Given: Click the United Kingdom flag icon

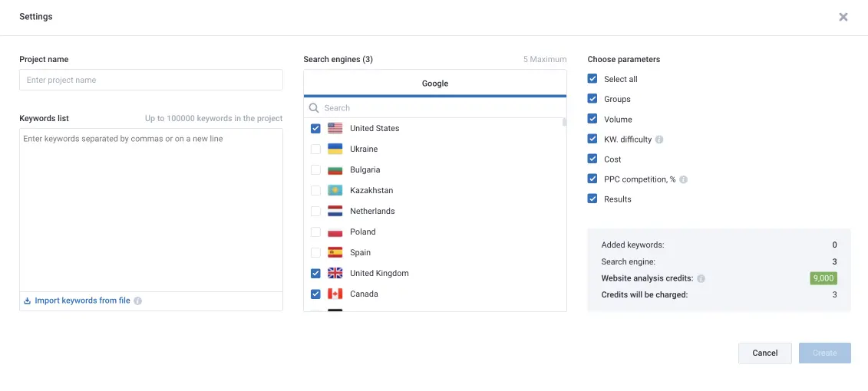Looking at the screenshot, I should pyautogui.click(x=335, y=273).
